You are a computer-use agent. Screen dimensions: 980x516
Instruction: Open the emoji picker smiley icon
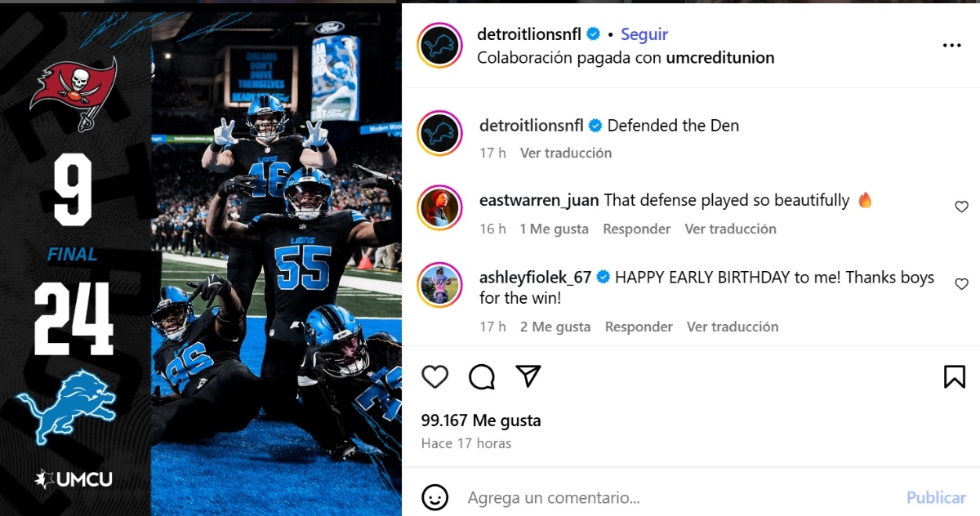click(435, 497)
